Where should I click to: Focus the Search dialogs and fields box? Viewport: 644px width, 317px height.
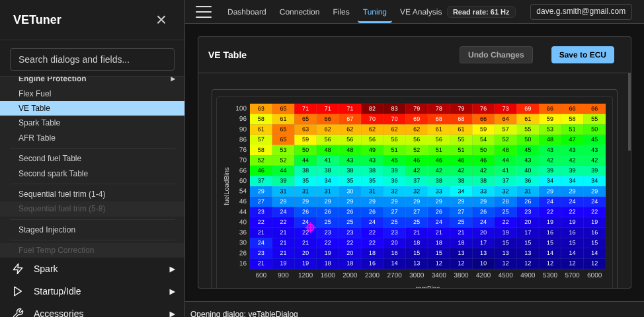(x=92, y=59)
